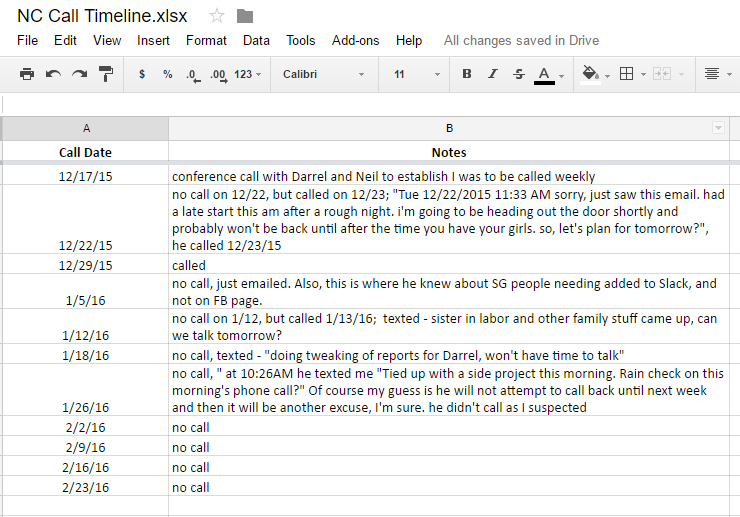Select the conference call with Darrel note

(449, 176)
